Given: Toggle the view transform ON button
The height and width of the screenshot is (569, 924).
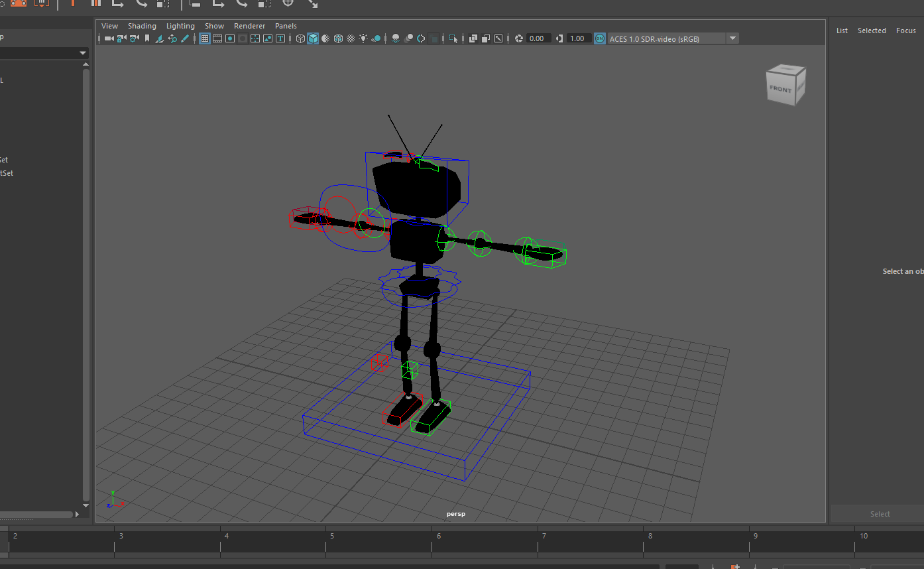Looking at the screenshot, I should [600, 38].
